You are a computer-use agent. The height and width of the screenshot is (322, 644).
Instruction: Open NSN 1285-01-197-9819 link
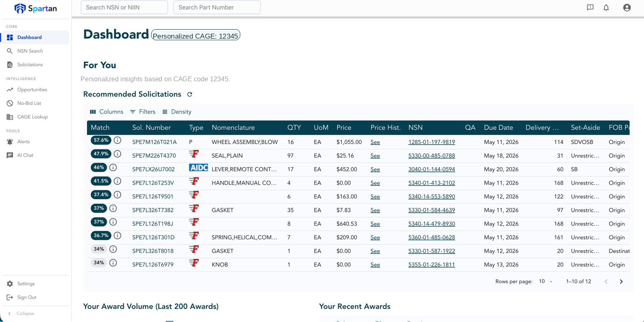pyautogui.click(x=432, y=142)
